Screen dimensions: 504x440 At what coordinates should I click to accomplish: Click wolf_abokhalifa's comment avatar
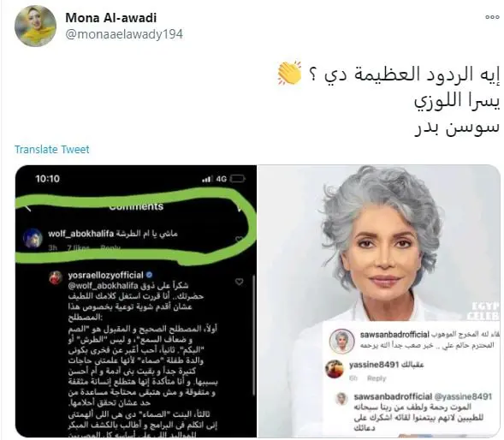(x=33, y=238)
